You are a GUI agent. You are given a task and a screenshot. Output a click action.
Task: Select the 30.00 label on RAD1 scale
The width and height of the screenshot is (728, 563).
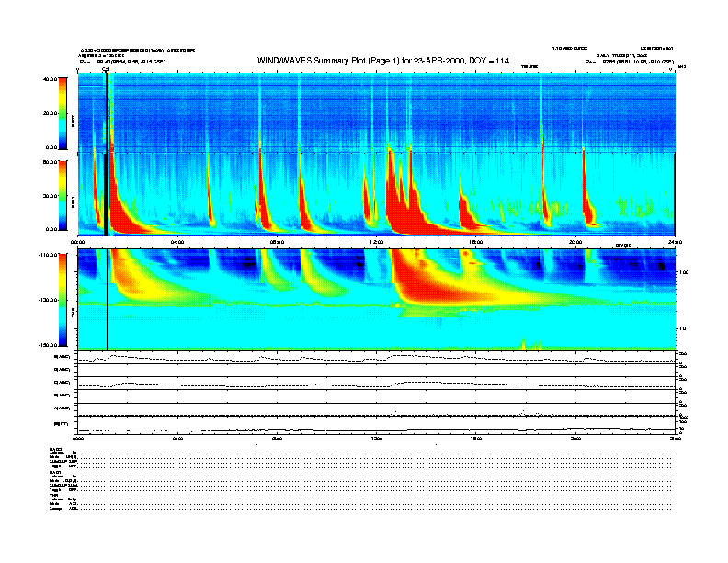[x=50, y=196]
